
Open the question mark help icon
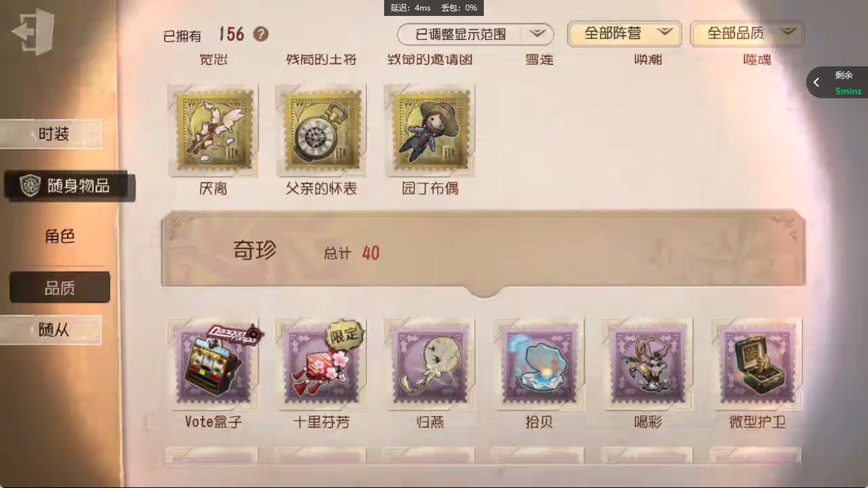click(261, 34)
